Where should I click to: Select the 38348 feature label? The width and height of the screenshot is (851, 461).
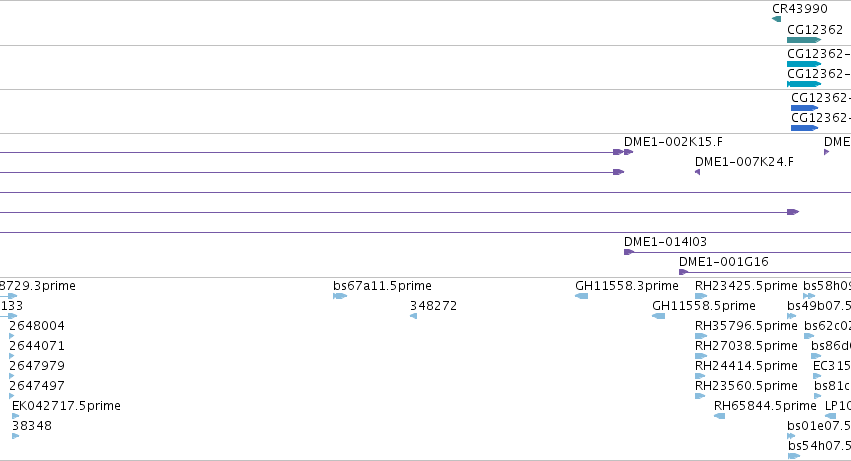31,426
